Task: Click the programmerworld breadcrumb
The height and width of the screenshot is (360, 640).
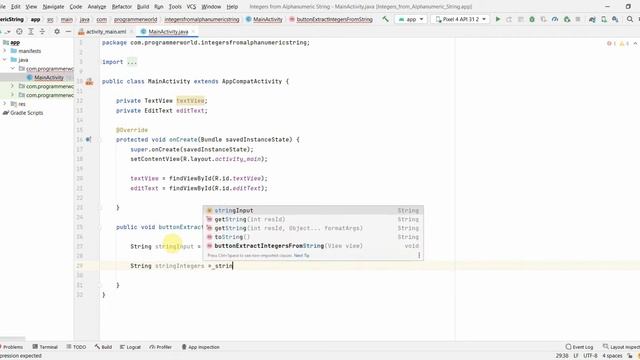Action: coord(136,19)
